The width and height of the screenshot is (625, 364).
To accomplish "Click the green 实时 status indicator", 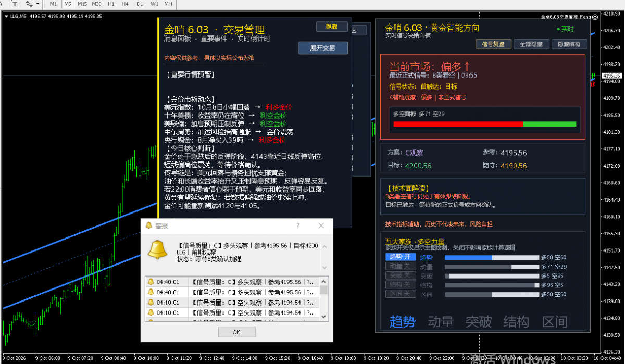I will 565,29.
